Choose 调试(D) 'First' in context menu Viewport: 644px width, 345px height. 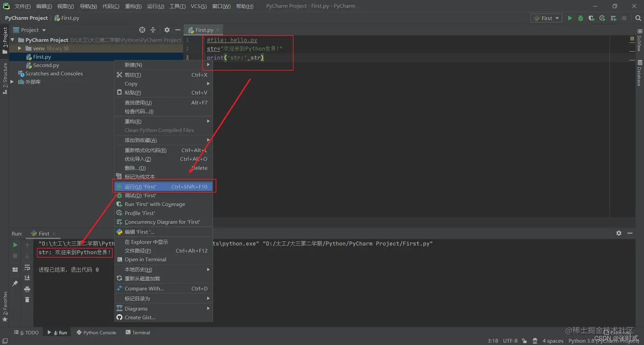tap(164, 195)
